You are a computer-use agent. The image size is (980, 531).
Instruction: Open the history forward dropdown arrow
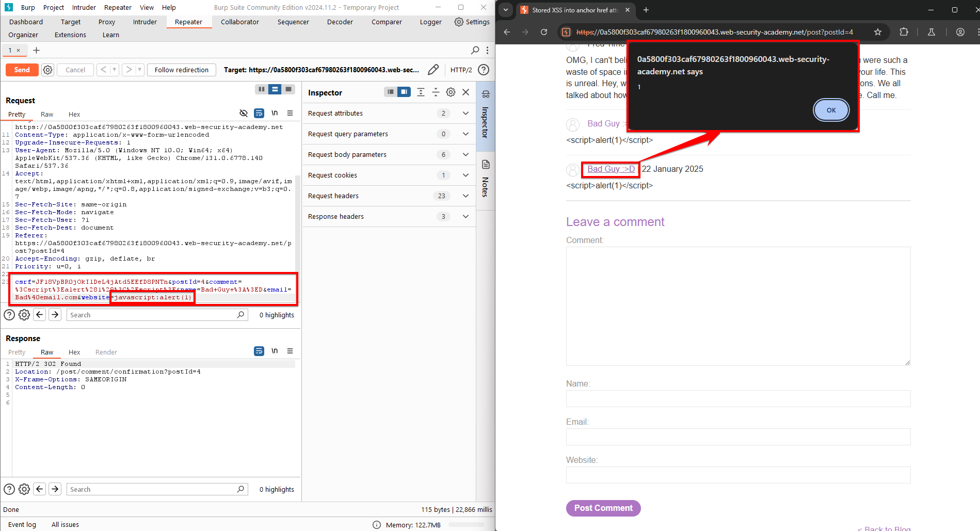click(x=139, y=70)
